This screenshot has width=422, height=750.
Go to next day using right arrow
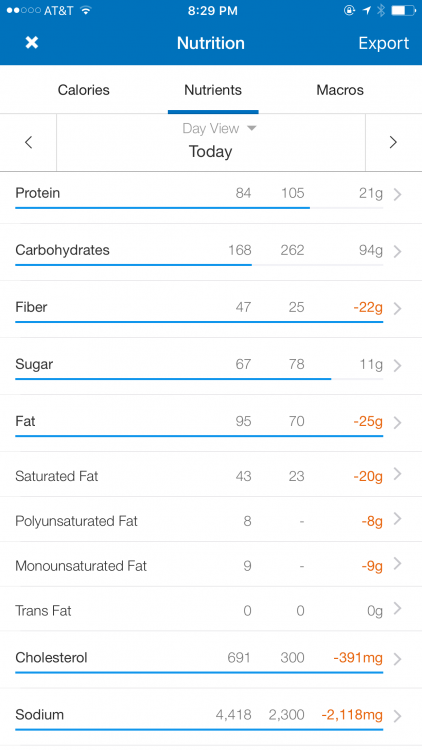[393, 142]
